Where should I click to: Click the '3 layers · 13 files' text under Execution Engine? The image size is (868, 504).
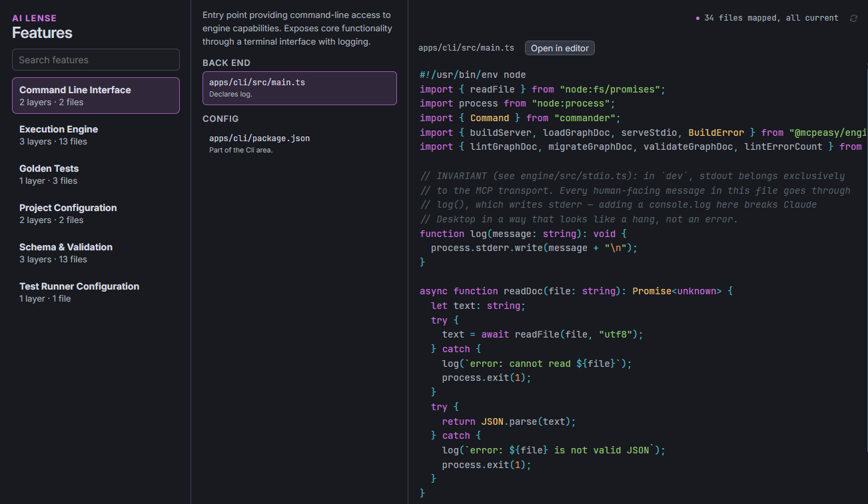pos(53,141)
